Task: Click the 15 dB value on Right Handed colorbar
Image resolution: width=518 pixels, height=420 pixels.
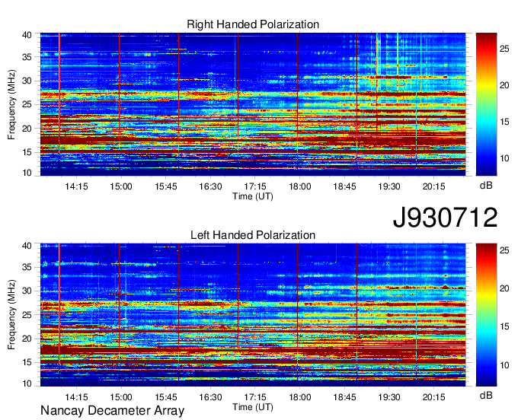Action: tap(504, 122)
